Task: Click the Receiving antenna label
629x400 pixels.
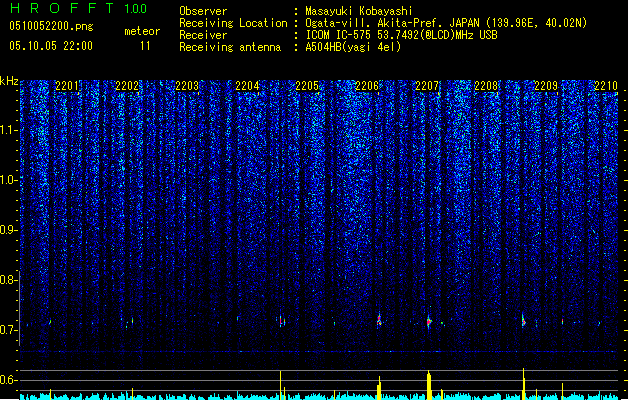Action: click(230, 47)
